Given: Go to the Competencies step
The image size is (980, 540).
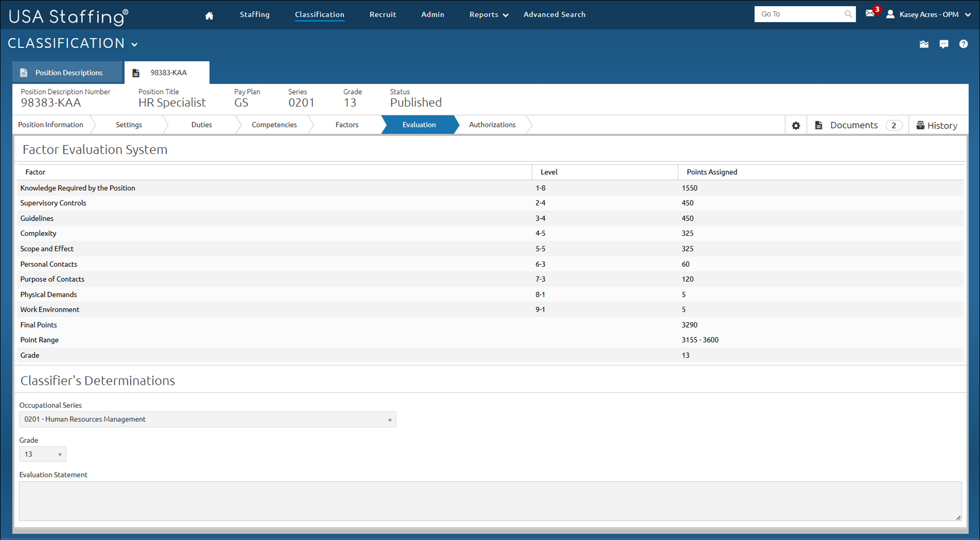Looking at the screenshot, I should (x=274, y=125).
